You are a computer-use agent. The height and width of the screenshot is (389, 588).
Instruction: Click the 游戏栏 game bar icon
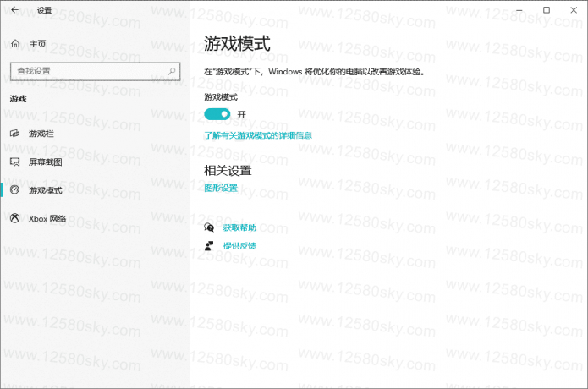tap(14, 134)
